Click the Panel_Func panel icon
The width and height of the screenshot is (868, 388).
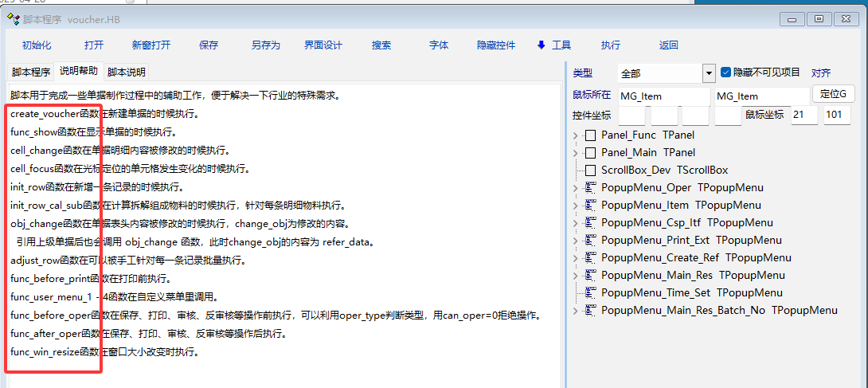590,135
